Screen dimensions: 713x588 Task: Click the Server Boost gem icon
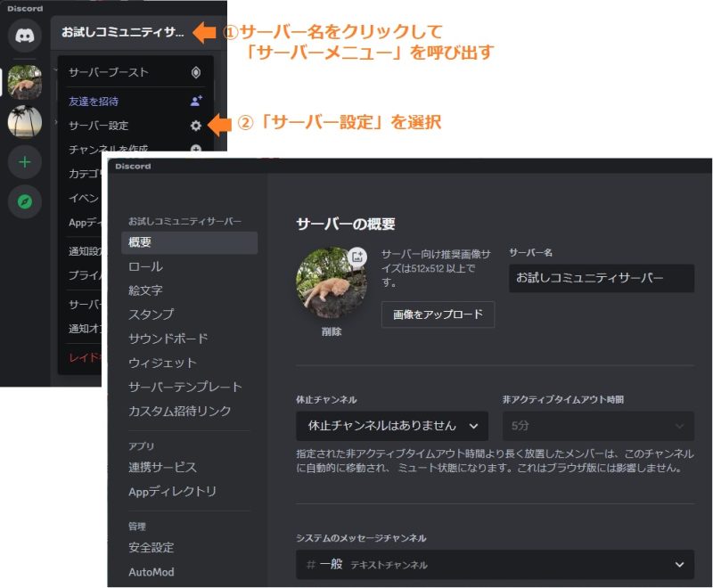[x=196, y=72]
